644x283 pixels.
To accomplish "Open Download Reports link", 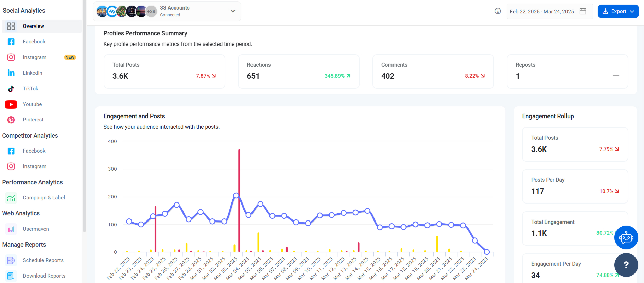I will [44, 276].
